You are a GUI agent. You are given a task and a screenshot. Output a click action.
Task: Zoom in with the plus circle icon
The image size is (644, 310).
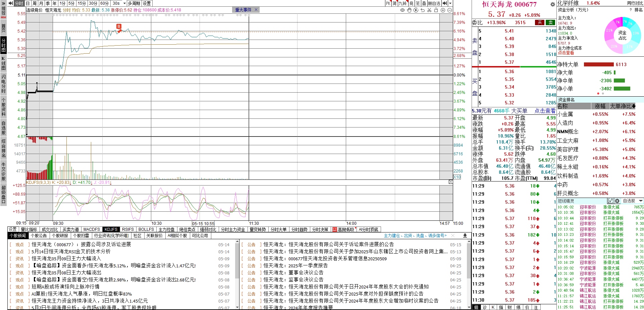point(443,10)
